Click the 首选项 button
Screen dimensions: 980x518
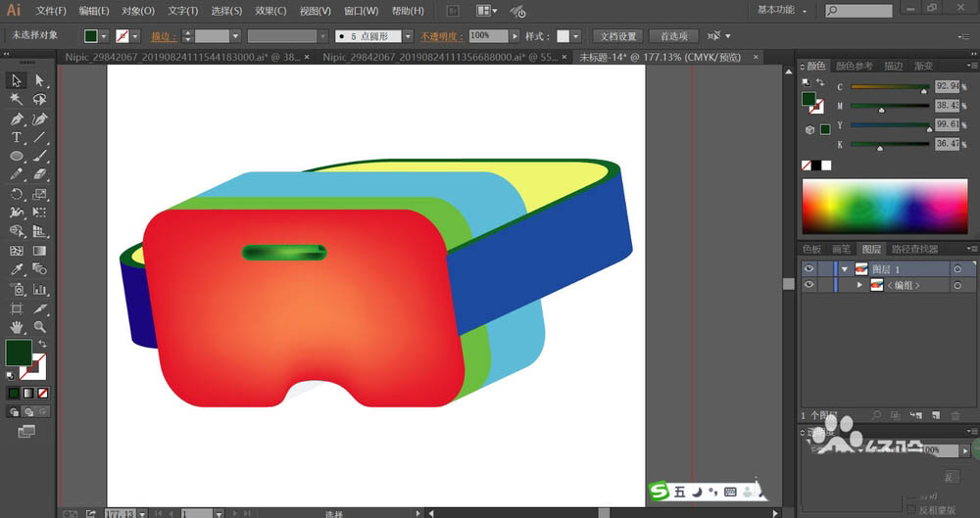pyautogui.click(x=674, y=36)
